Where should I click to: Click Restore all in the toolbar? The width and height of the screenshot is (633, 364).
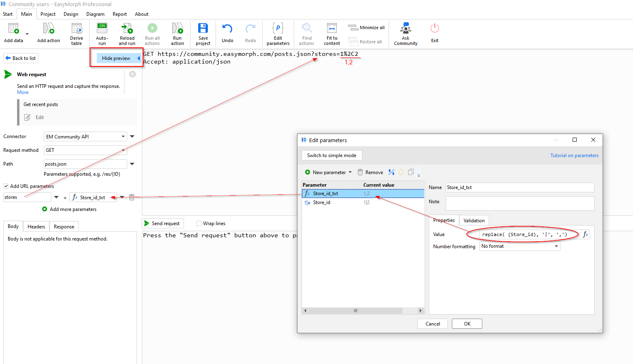(x=365, y=41)
